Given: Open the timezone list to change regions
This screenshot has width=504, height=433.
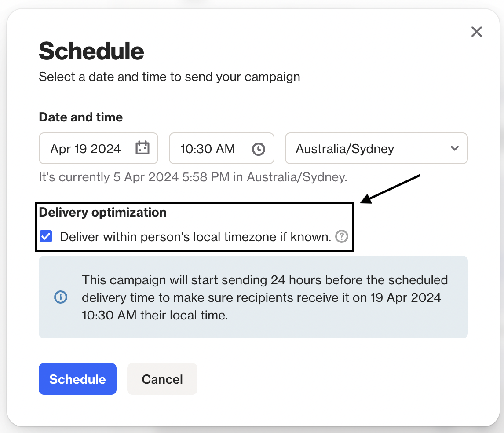Looking at the screenshot, I should [x=376, y=148].
